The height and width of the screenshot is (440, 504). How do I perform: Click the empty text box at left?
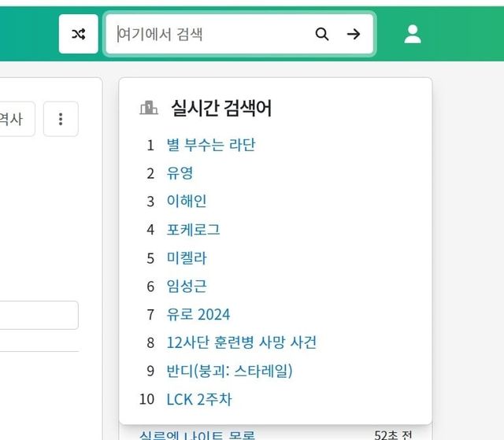[x=39, y=315]
